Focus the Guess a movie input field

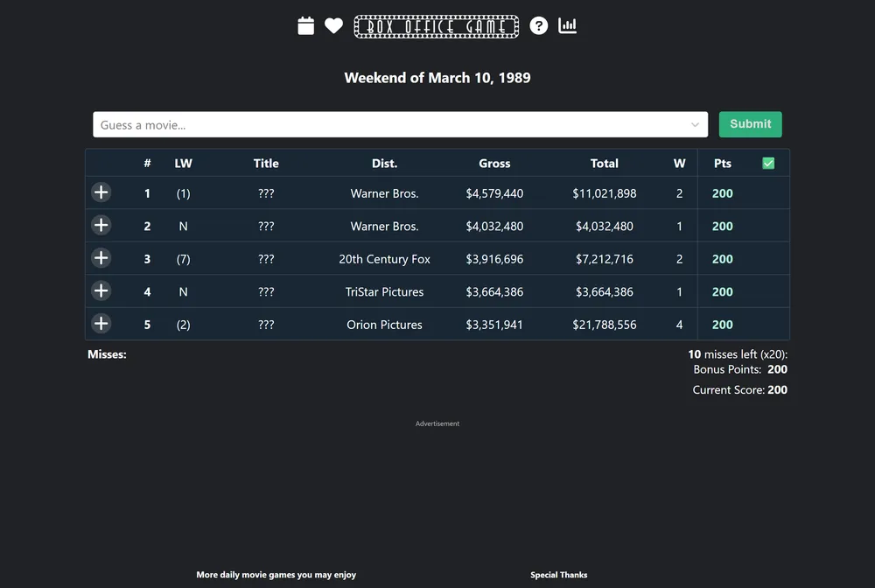(x=400, y=124)
